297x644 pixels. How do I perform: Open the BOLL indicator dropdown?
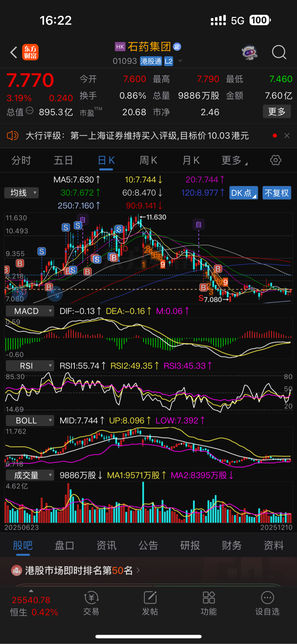[29, 420]
